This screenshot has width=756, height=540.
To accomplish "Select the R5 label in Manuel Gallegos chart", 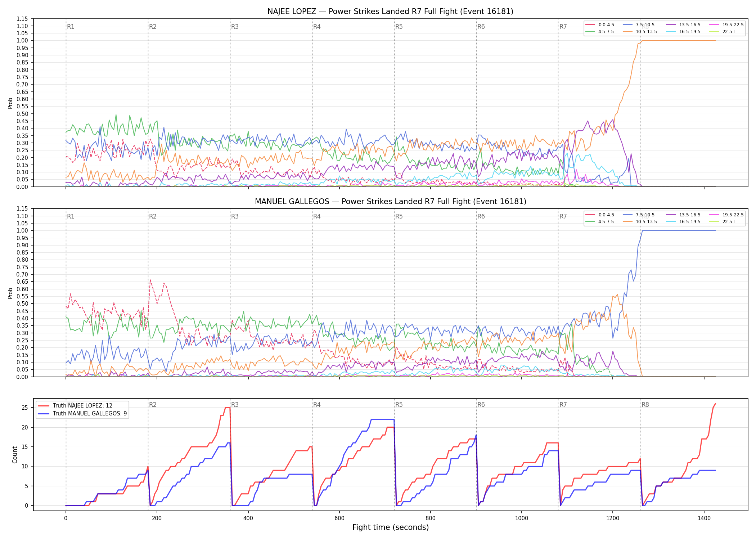I will pyautogui.click(x=399, y=216).
